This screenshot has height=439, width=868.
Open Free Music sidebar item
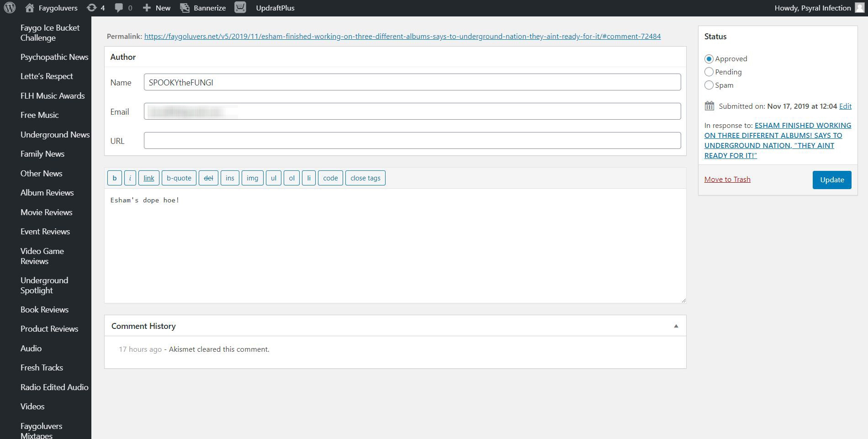(39, 115)
